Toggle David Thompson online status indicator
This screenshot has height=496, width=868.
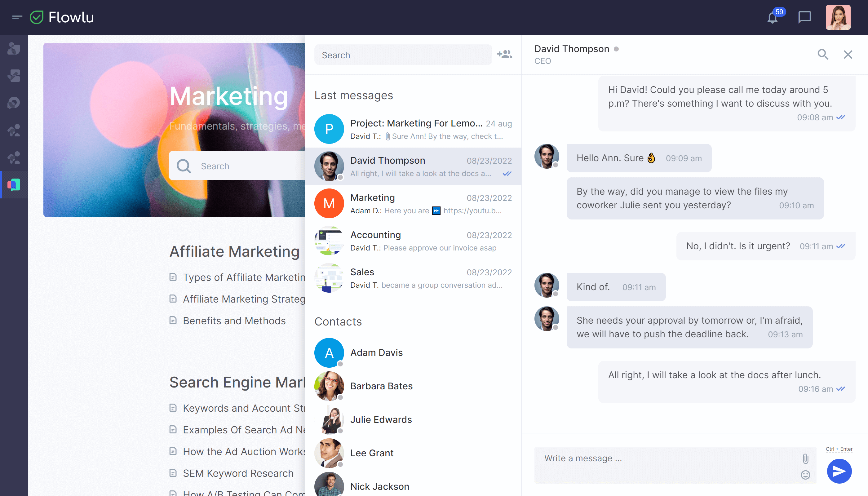pyautogui.click(x=616, y=49)
